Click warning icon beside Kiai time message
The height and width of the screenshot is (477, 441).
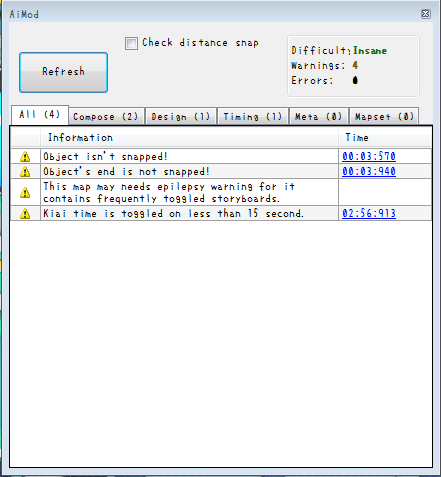pyautogui.click(x=25, y=213)
